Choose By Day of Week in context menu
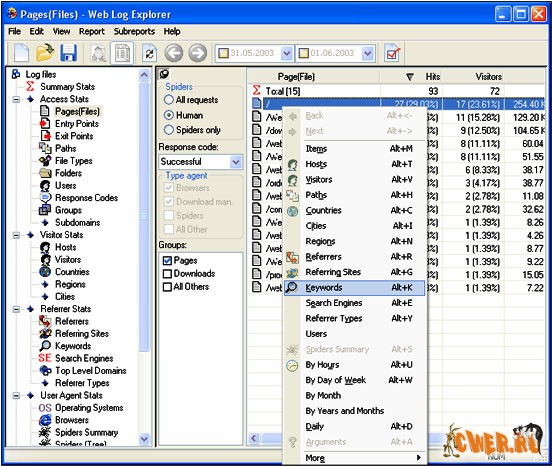The width and height of the screenshot is (552, 466). (x=355, y=380)
